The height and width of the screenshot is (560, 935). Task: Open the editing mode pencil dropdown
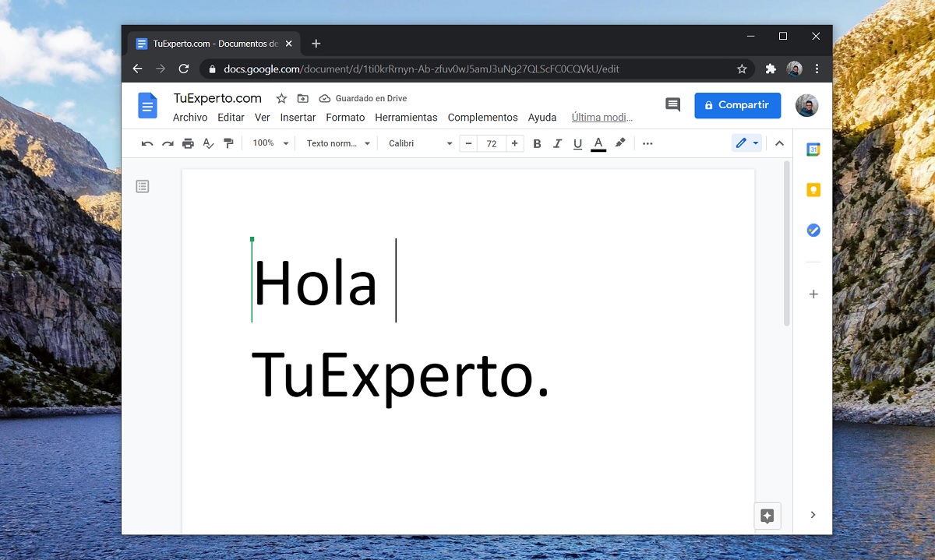(746, 143)
